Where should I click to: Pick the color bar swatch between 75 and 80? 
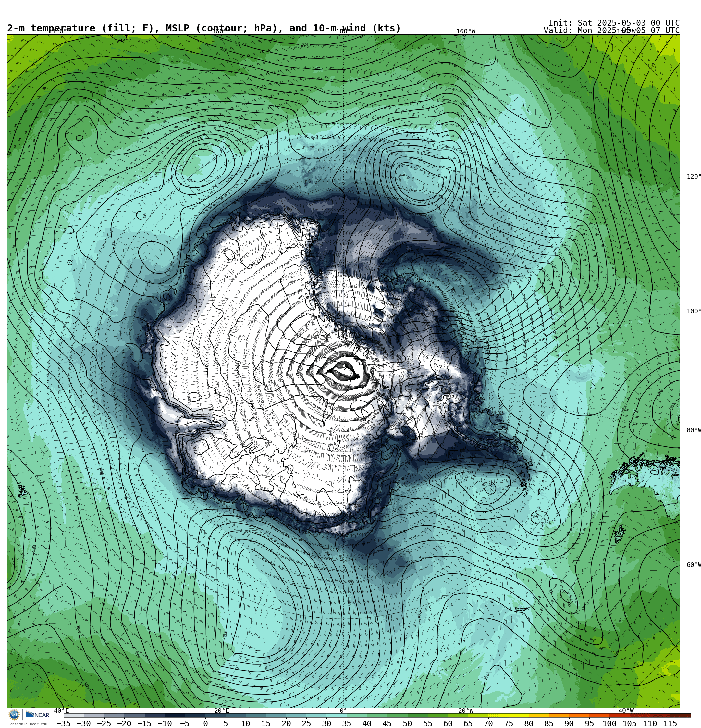(519, 715)
